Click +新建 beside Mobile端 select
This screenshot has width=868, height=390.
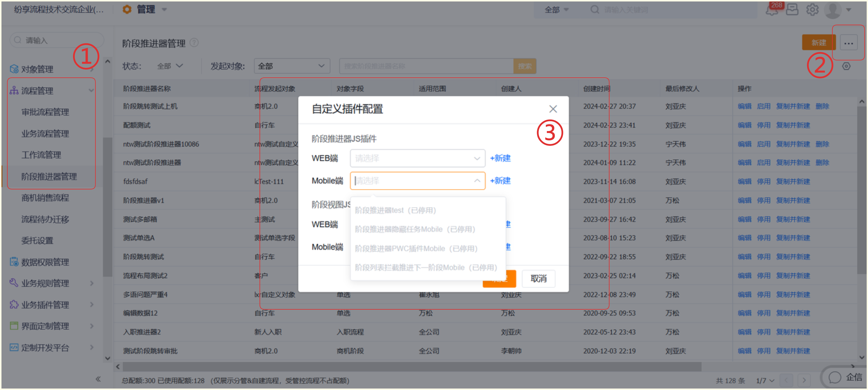[500, 181]
